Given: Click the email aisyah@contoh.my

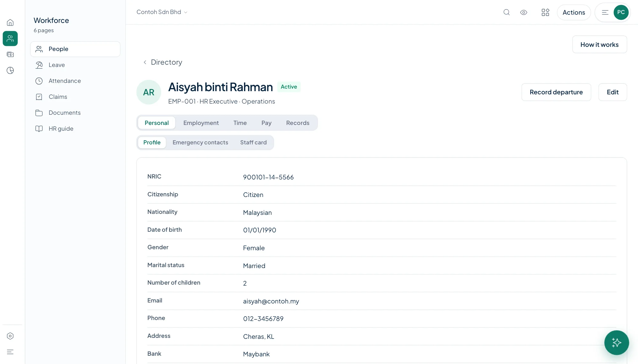Looking at the screenshot, I should [x=271, y=301].
